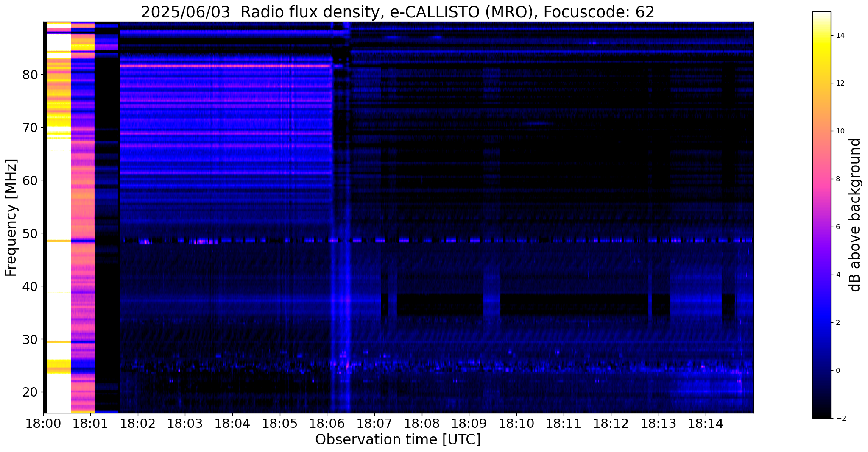Select the "Frequency [MHz]" y-axis label
This screenshot has width=868, height=452.
click(x=11, y=218)
